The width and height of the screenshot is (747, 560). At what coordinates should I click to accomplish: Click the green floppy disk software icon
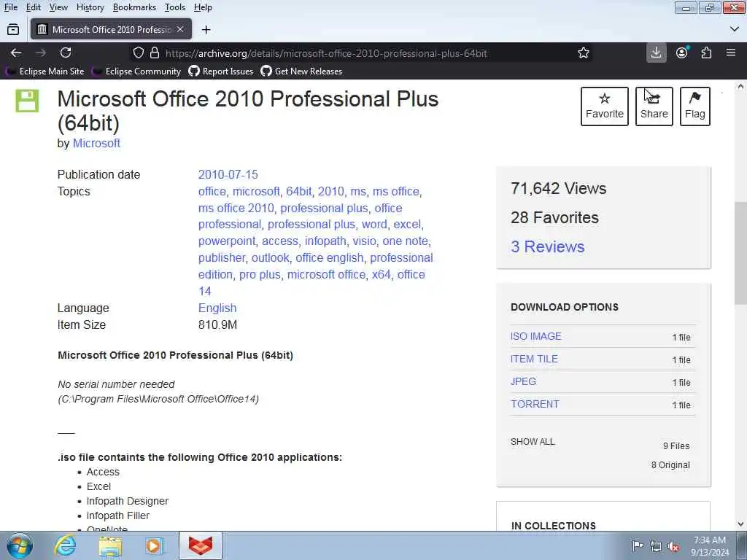pyautogui.click(x=27, y=101)
